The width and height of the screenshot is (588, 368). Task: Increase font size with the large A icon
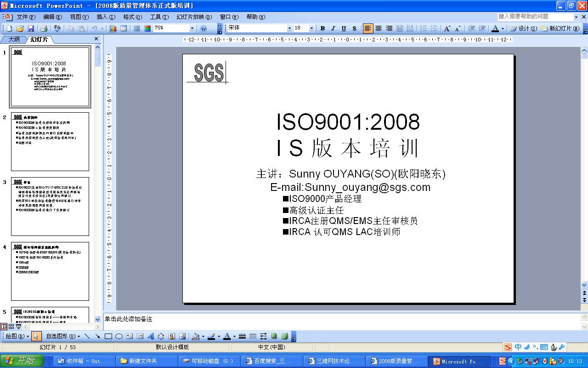click(x=447, y=29)
